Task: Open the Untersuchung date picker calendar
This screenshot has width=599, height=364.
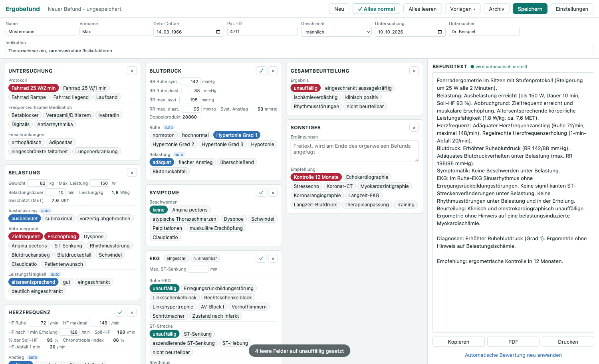Action: pos(440,32)
